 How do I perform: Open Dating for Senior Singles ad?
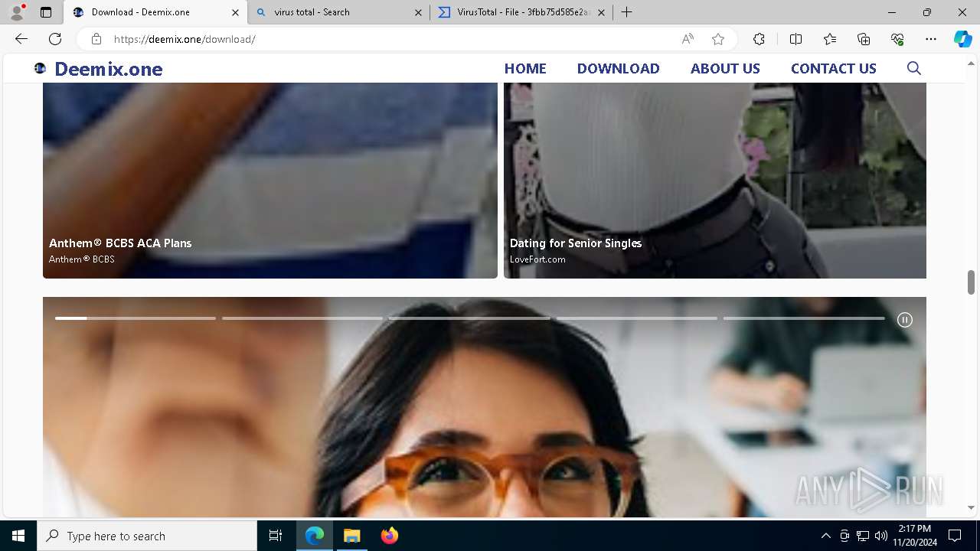tap(715, 181)
